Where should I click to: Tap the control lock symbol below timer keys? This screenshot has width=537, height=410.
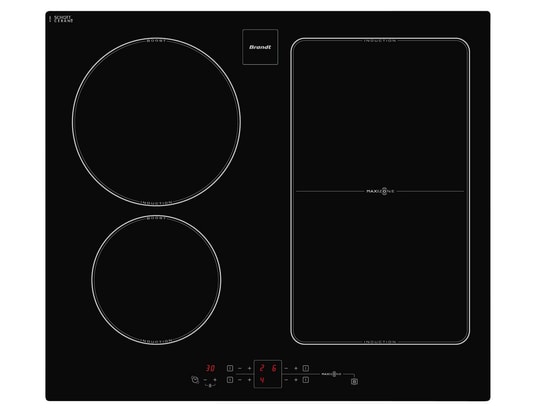[210, 386]
